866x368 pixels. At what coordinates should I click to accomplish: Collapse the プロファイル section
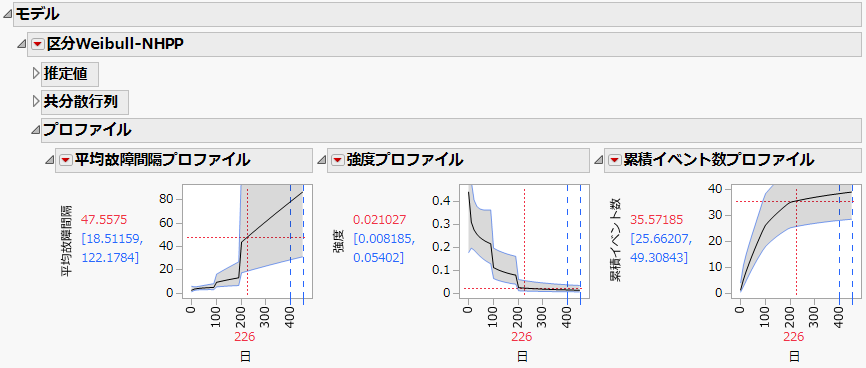pyautogui.click(x=36, y=130)
